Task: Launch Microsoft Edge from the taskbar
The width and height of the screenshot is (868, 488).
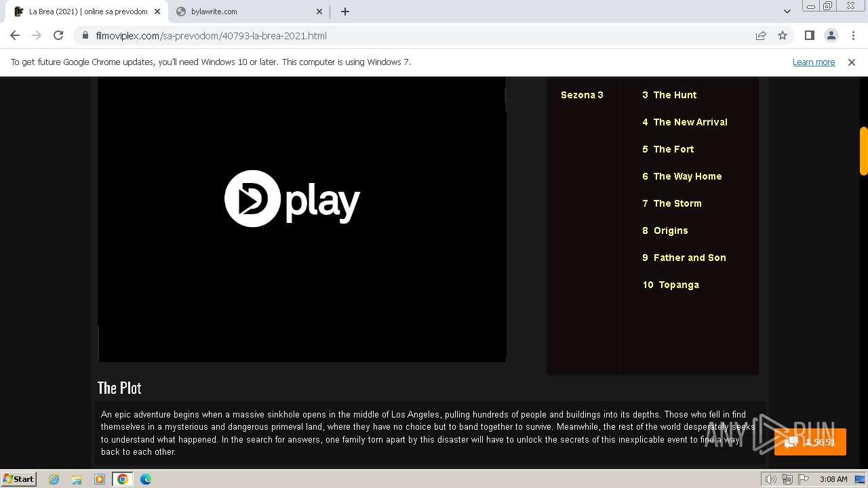Action: [145, 479]
